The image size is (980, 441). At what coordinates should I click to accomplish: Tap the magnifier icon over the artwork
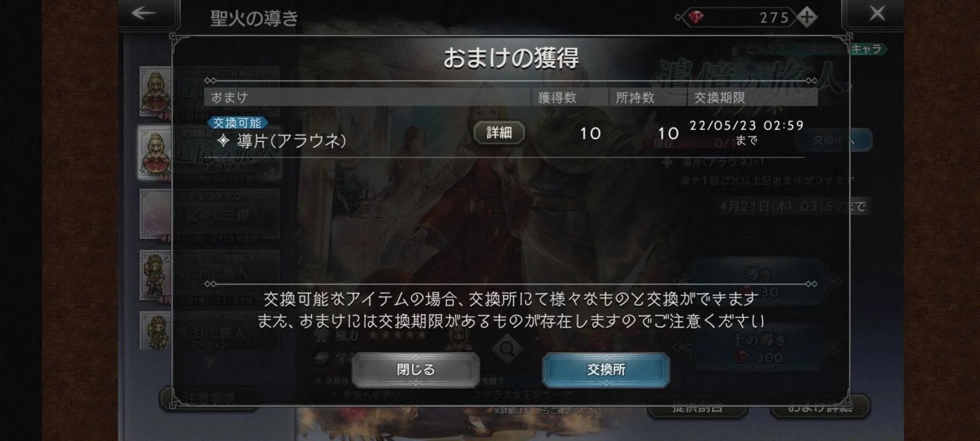[x=508, y=349]
